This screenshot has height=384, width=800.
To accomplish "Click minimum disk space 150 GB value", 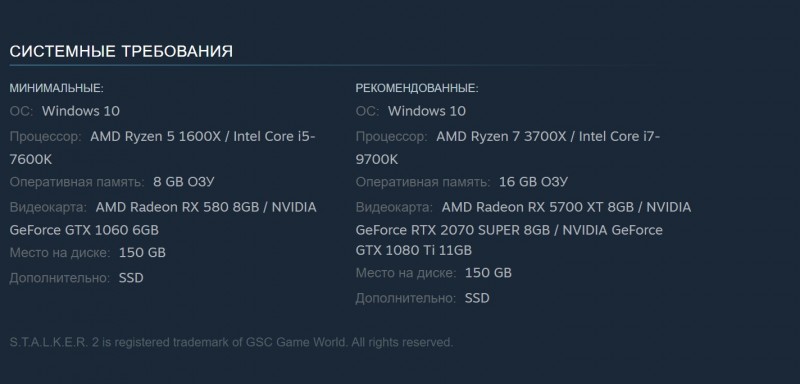I will point(142,253).
